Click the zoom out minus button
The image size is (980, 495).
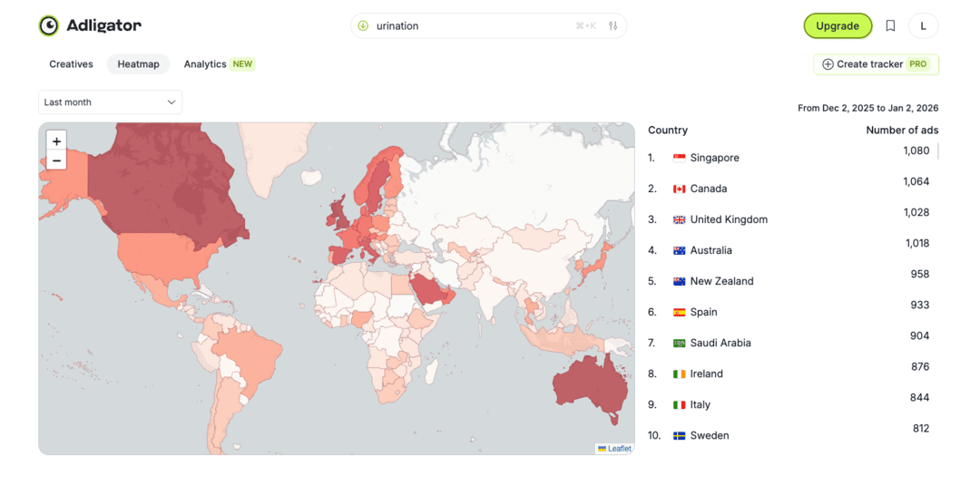point(56,160)
